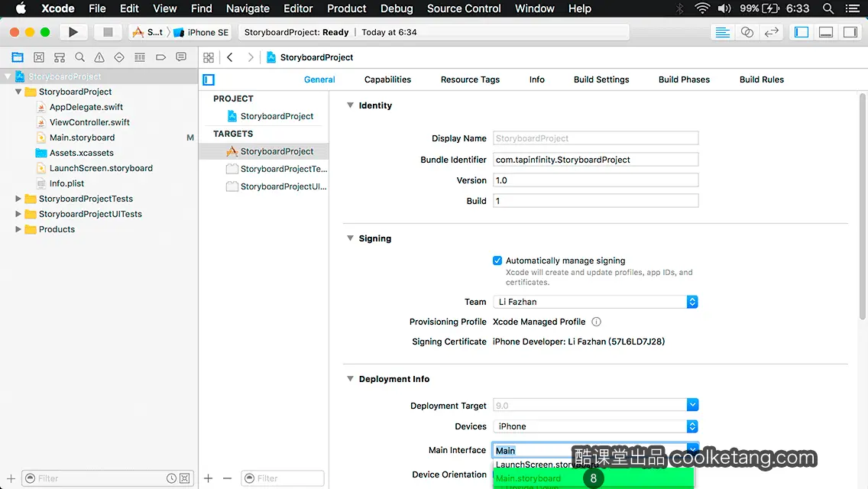Image resolution: width=868 pixels, height=489 pixels.
Task: Hide the project and targets list
Action: 209,79
